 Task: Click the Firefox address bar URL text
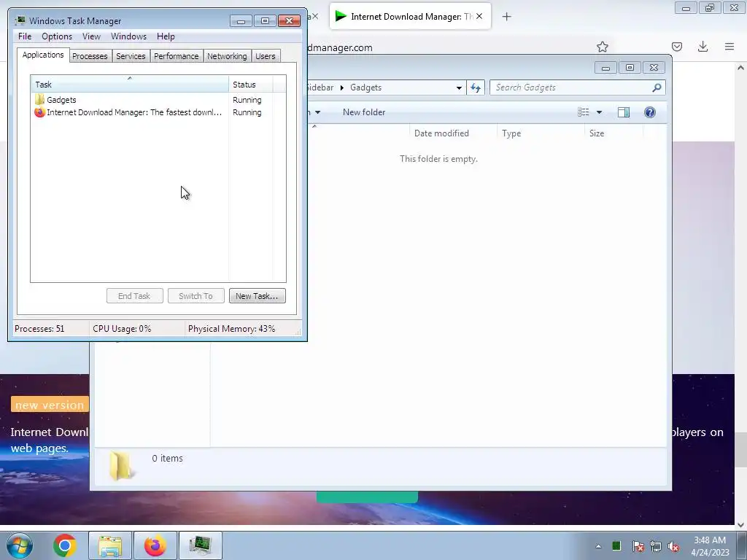click(x=340, y=47)
